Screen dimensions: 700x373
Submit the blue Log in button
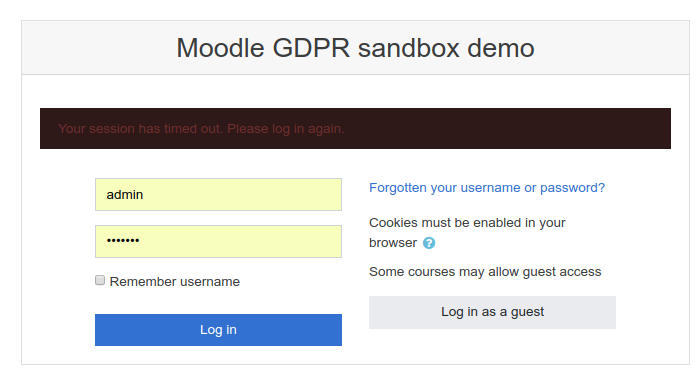coord(218,330)
